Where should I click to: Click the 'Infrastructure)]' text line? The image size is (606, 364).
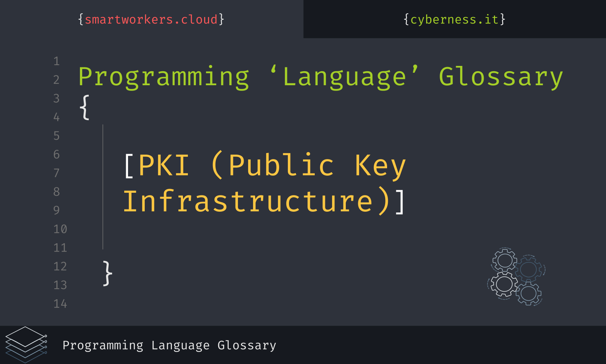coord(265,201)
